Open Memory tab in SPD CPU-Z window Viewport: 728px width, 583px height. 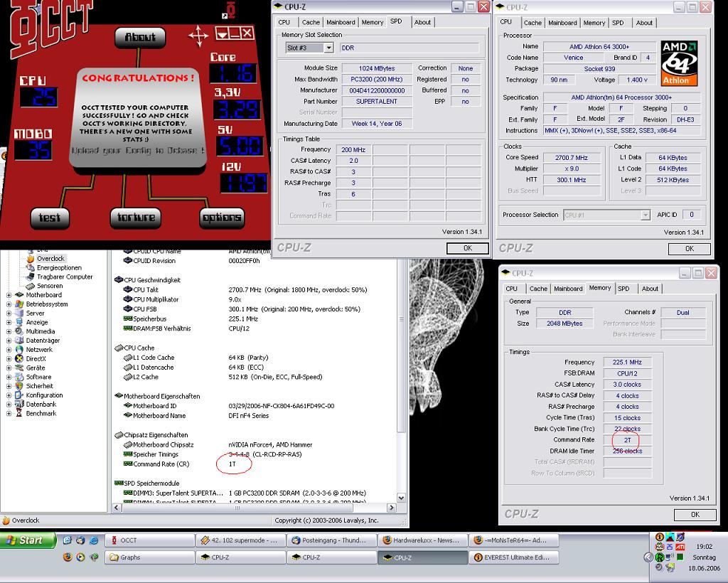373,22
